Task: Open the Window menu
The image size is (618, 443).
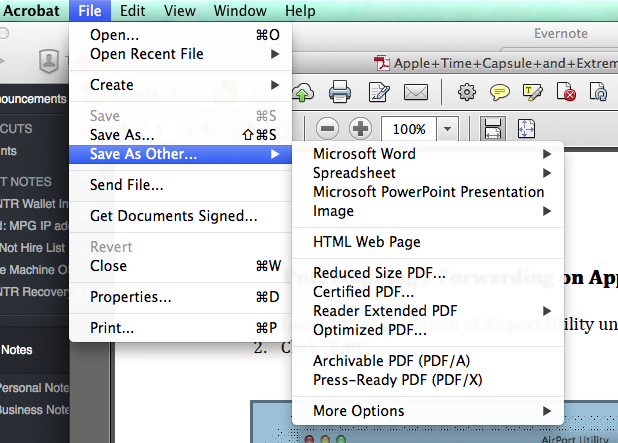Action: [240, 11]
